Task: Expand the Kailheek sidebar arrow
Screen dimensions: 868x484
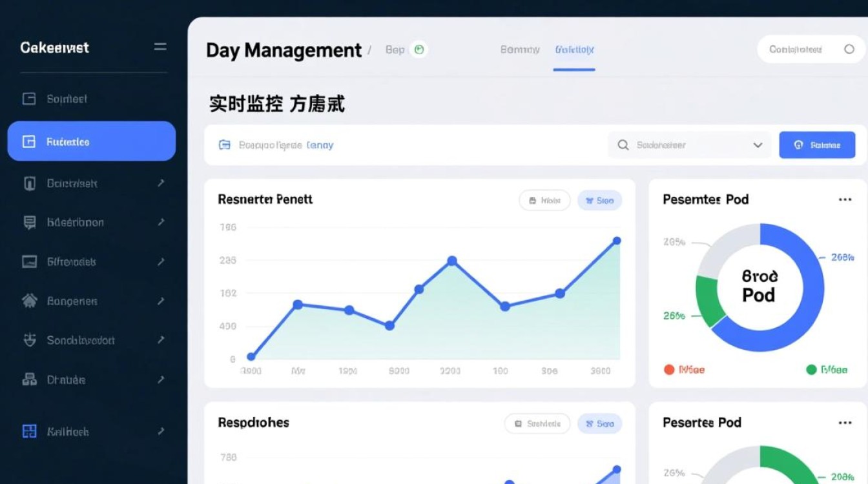Action: click(x=161, y=432)
